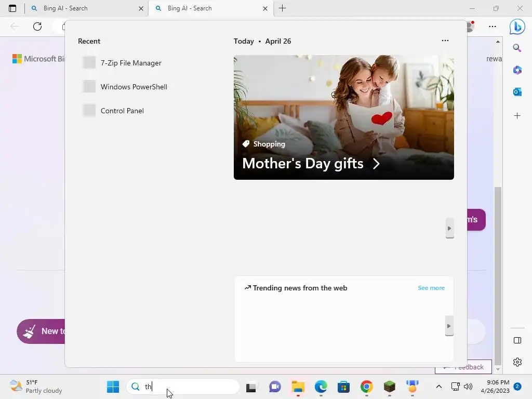Open a new Edge tab
Viewport: 532px width, 399px height.
(x=282, y=8)
